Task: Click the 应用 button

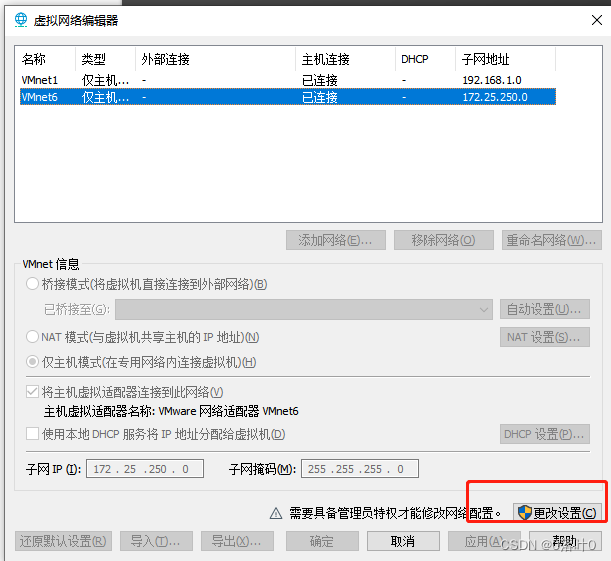Action: point(484,541)
